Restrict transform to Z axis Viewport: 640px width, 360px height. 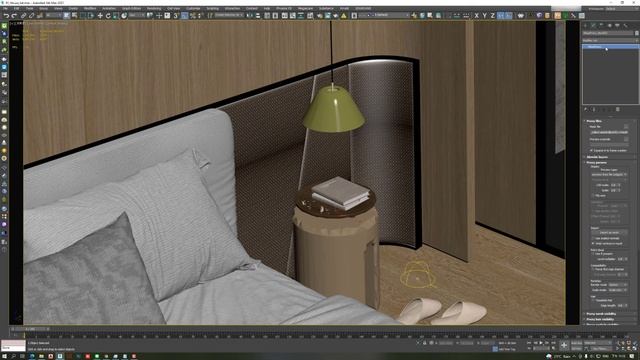tap(493, 16)
